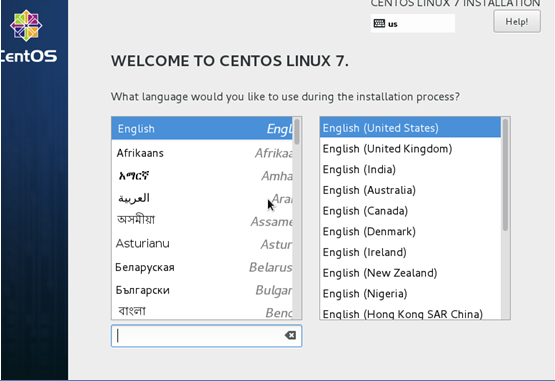555x381 pixels.
Task: Choose English (Nigeria) locale
Action: coord(410,294)
